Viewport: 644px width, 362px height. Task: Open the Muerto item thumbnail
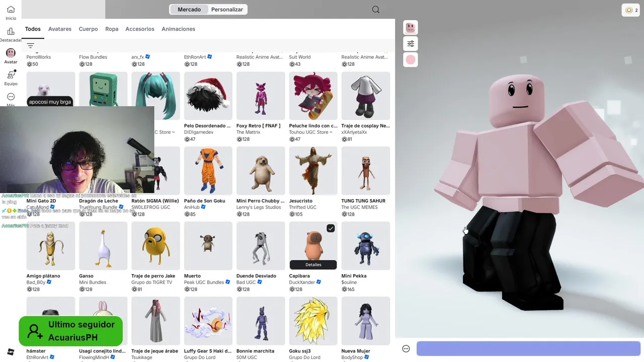(x=208, y=246)
